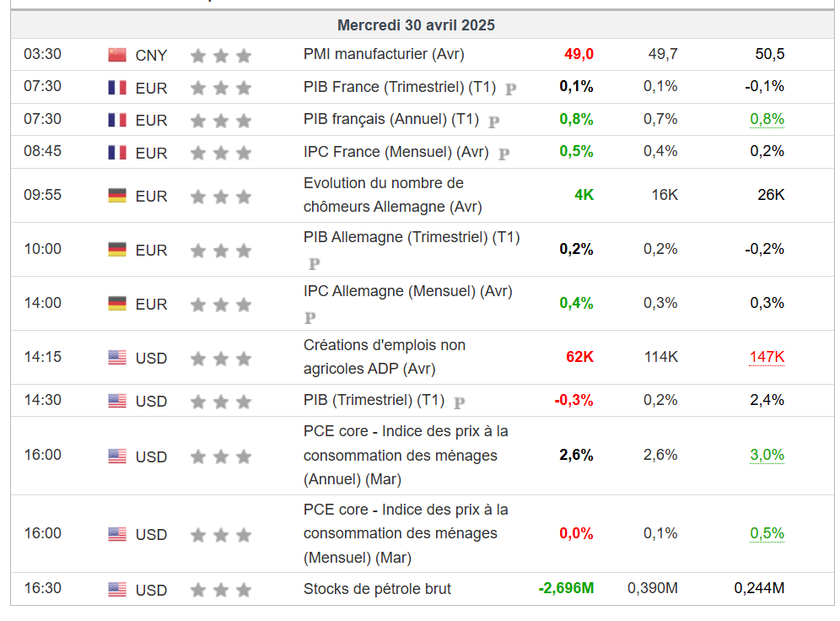Viewport: 840px width, 621px height.
Task: Click the German flag on the 09:55 row
Action: [x=117, y=196]
